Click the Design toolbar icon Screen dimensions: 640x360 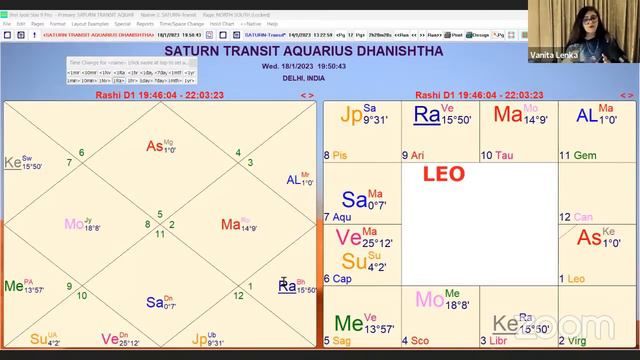tap(478, 35)
